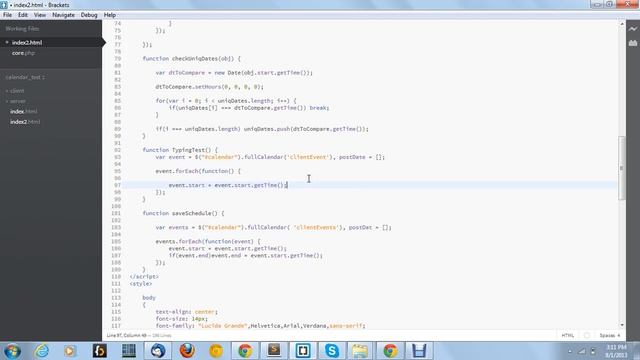This screenshot has width=640, height=360.
Task: Switch to the first Chrome window in taskbar
Action: tap(245, 351)
